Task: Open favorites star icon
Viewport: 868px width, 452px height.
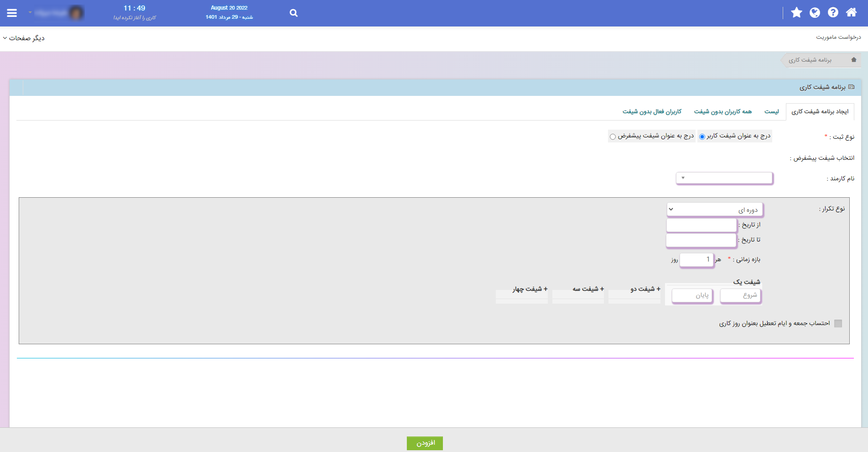Action: (x=796, y=13)
